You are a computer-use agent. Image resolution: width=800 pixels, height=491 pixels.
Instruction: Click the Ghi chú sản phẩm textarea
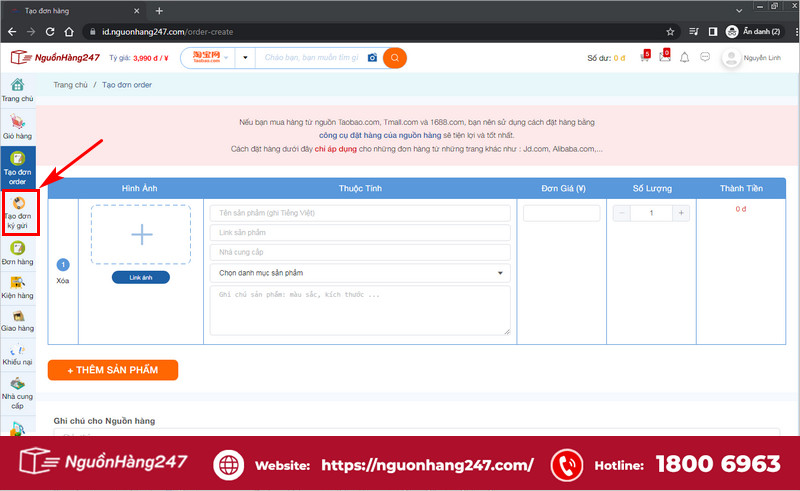[360, 310]
